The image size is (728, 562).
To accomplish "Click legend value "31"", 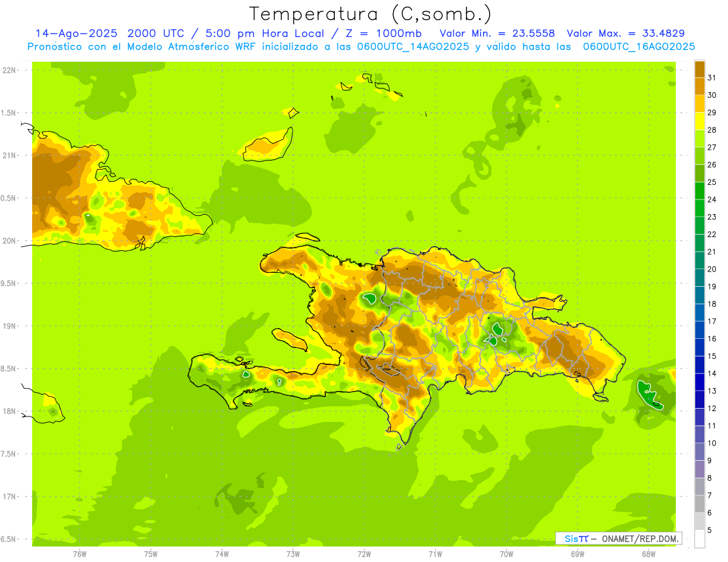I will coord(712,78).
